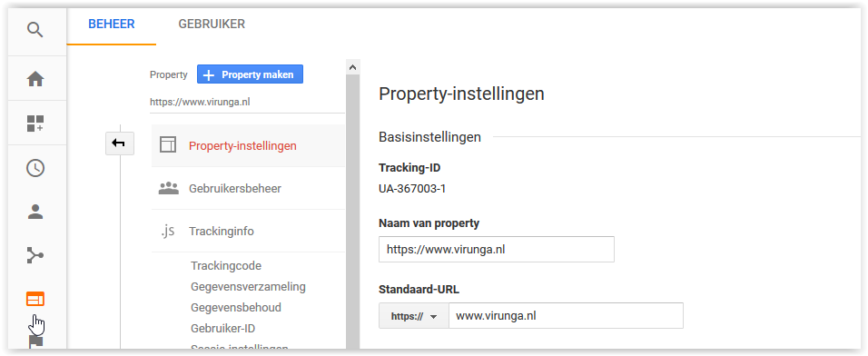This screenshot has width=868, height=356.
Task: Click the back arrow collapse button
Action: 119,144
